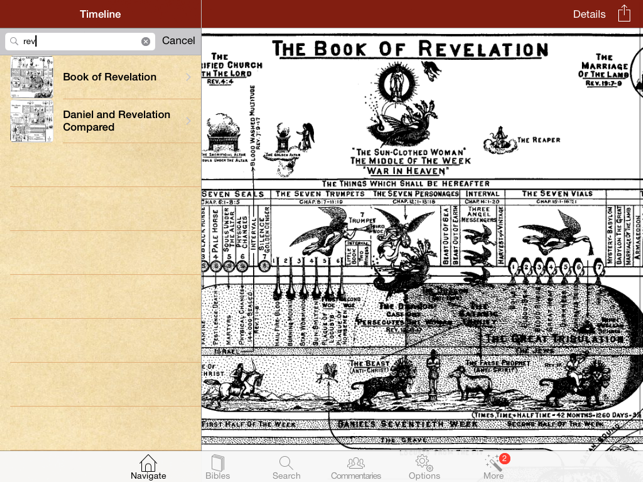Viewport: 643px width, 482px height.
Task: Select Daniel and Revelation Compared result
Action: [116, 121]
